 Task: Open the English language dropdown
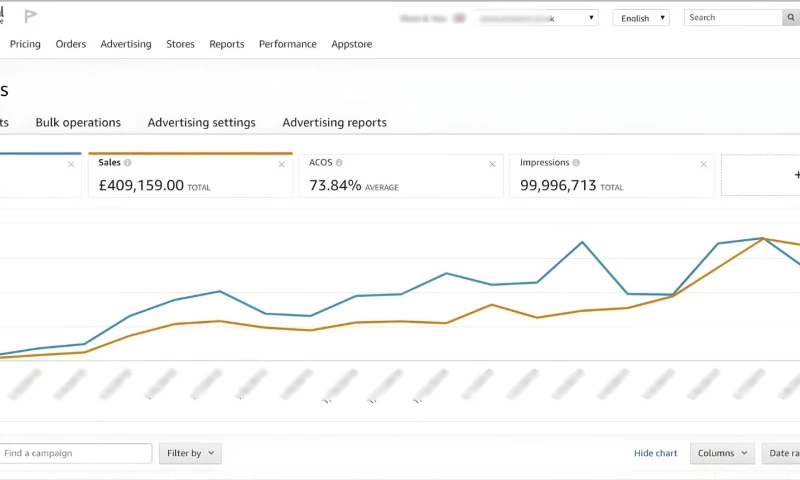click(x=641, y=18)
